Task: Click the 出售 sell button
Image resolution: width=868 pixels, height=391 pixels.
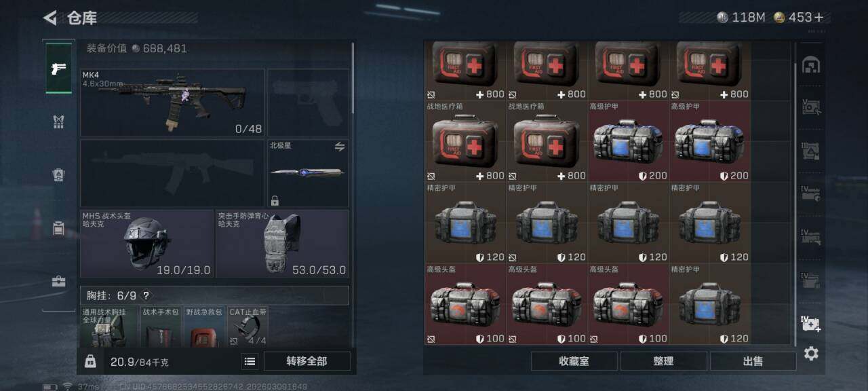Action: [753, 361]
